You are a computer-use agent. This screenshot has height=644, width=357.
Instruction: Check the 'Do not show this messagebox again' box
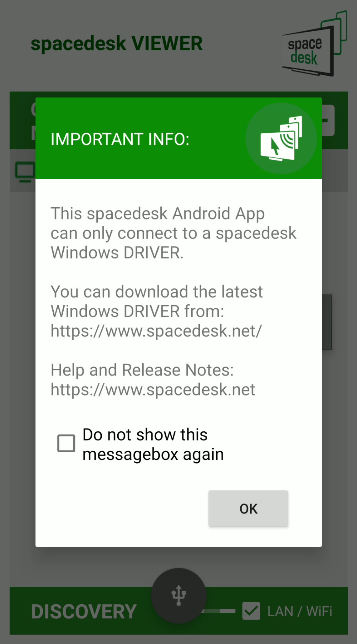pos(66,443)
